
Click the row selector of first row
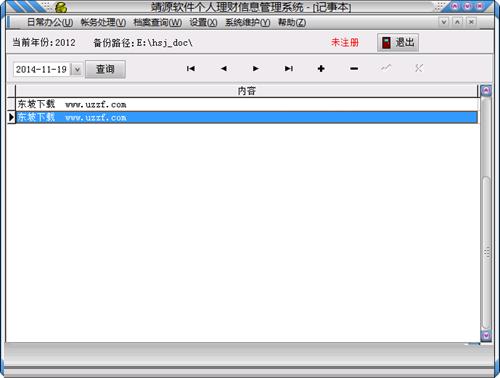click(x=11, y=105)
